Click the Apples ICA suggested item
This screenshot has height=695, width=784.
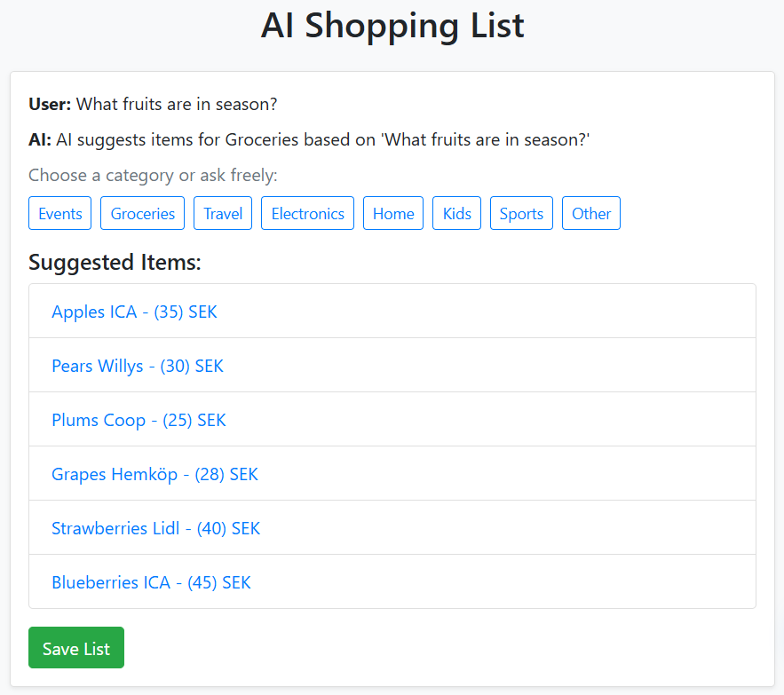point(134,312)
